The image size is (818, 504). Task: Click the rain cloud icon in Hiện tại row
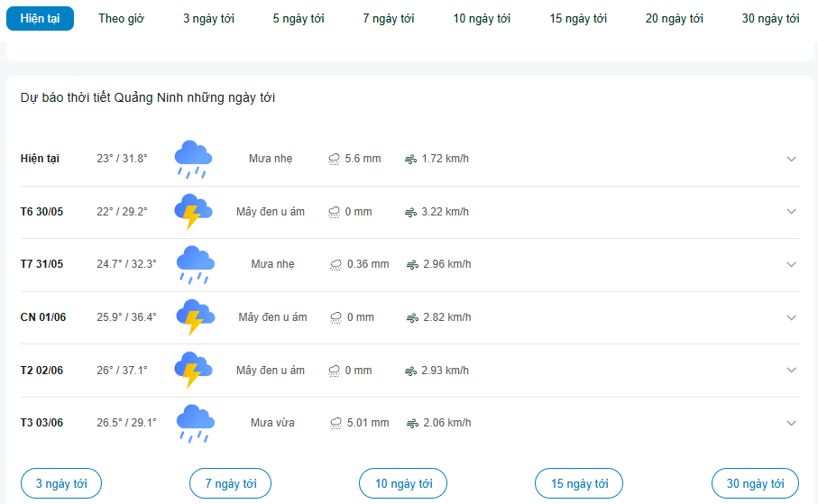click(193, 159)
